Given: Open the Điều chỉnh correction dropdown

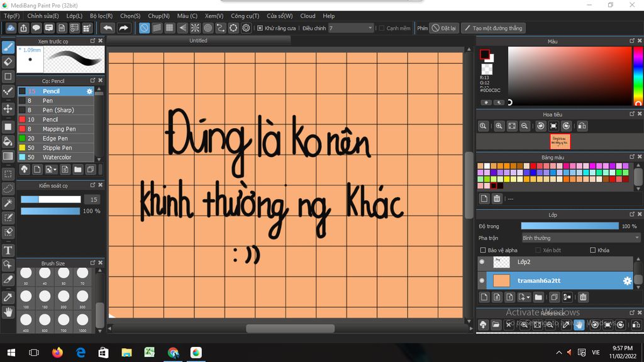Looking at the screenshot, I should 351,28.
